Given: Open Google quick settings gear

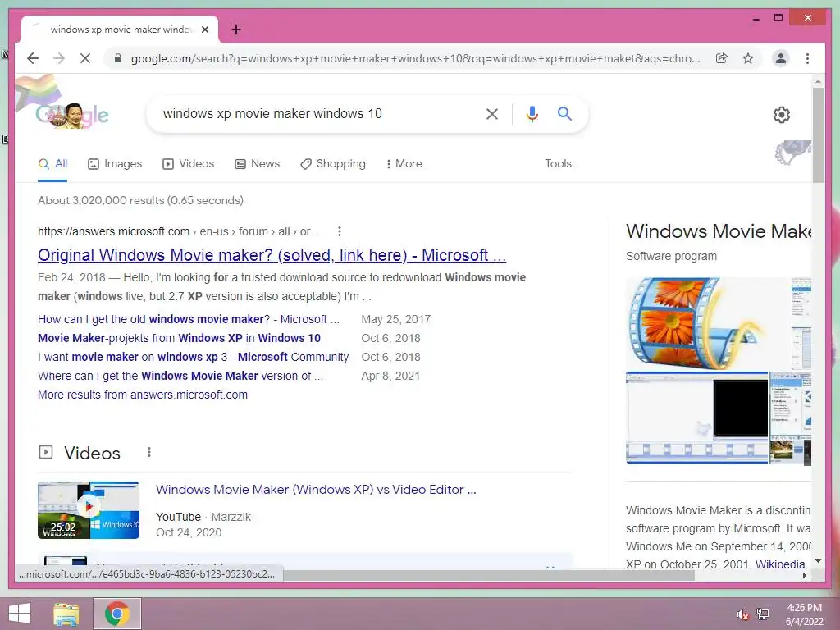Looking at the screenshot, I should coord(782,114).
